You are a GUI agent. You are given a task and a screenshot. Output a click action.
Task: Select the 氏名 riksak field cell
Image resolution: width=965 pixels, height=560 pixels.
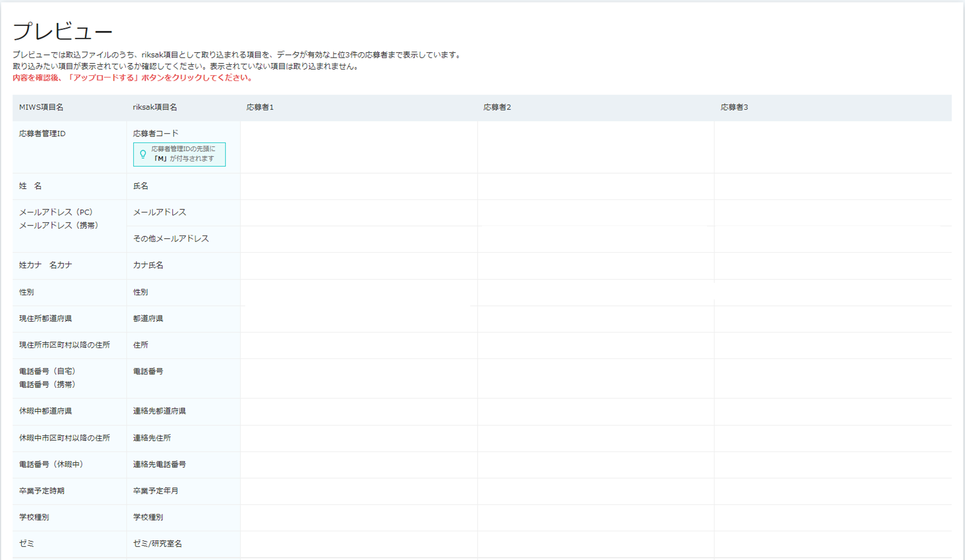coord(183,186)
